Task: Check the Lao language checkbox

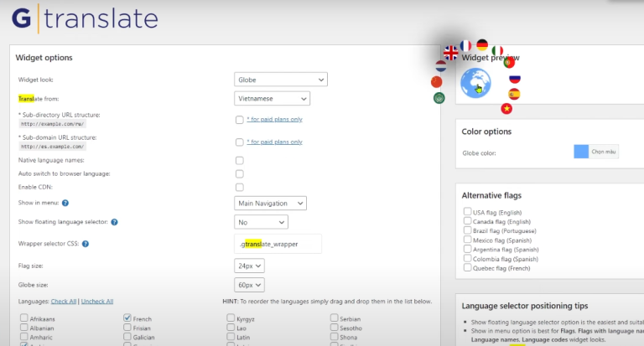Action: point(231,327)
